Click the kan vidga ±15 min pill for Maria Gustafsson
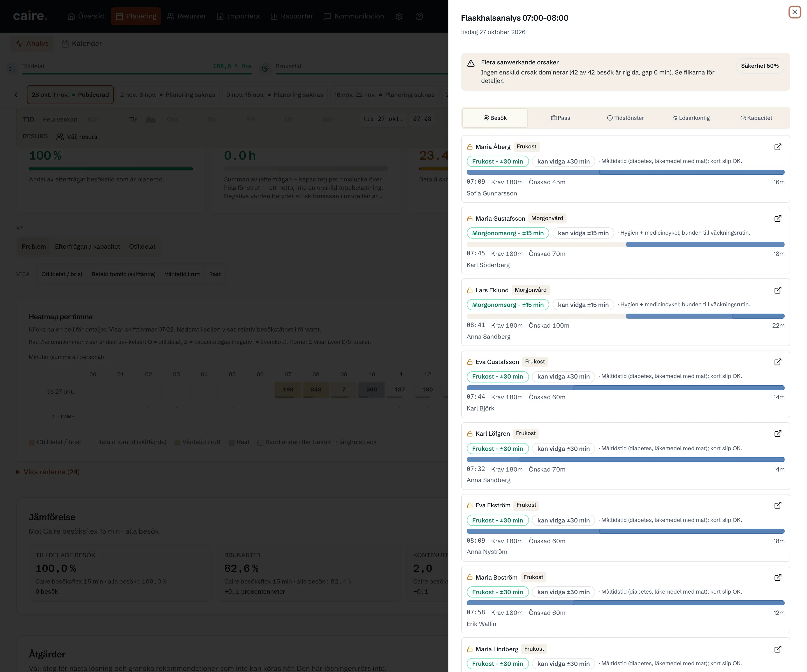Screen dimensions: 807x672 (x=583, y=233)
